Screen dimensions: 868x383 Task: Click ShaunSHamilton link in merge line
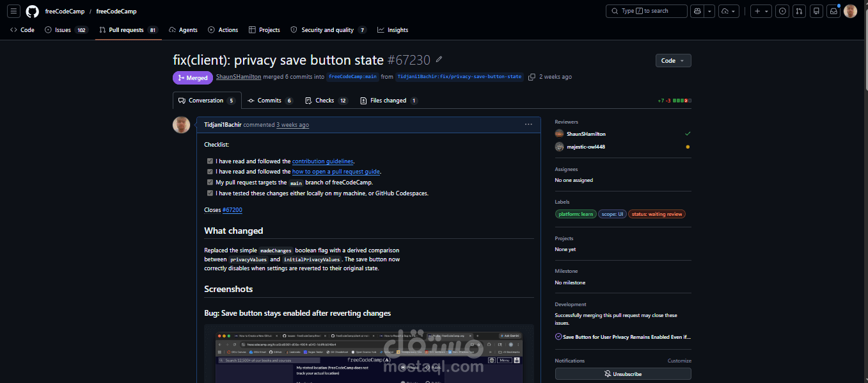tap(239, 77)
